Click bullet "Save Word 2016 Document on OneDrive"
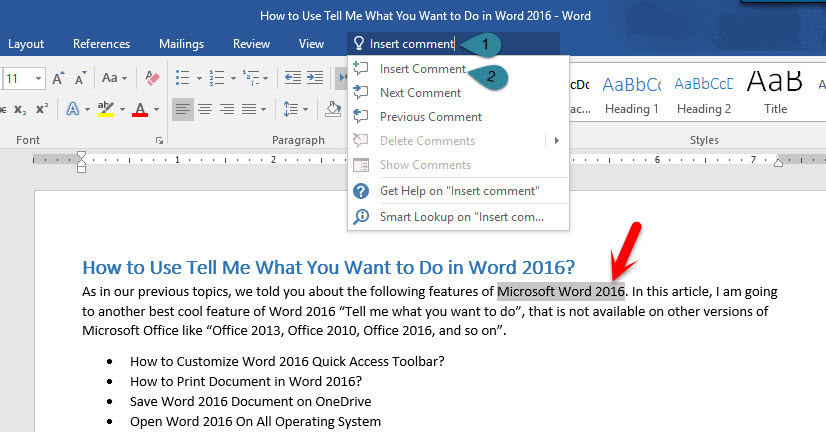Viewport: 826px width, 432px height. coord(250,401)
